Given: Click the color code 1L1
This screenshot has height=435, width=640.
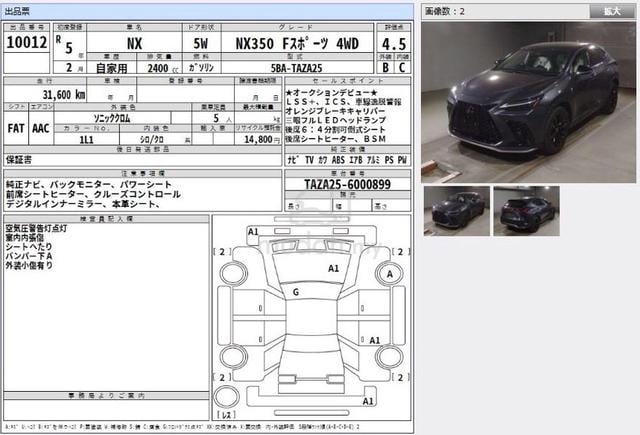Looking at the screenshot, I should pos(87,140).
